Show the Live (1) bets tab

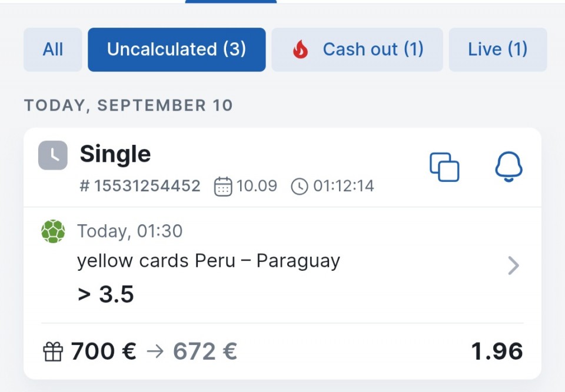pos(498,49)
